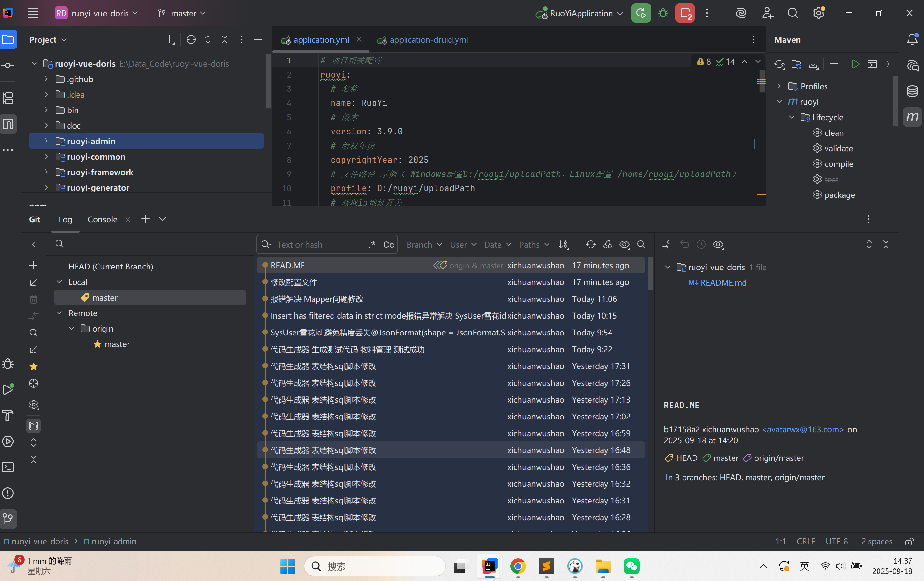Click the eye View Options icon in Git log
The height and width of the screenshot is (581, 924).
pos(624,245)
